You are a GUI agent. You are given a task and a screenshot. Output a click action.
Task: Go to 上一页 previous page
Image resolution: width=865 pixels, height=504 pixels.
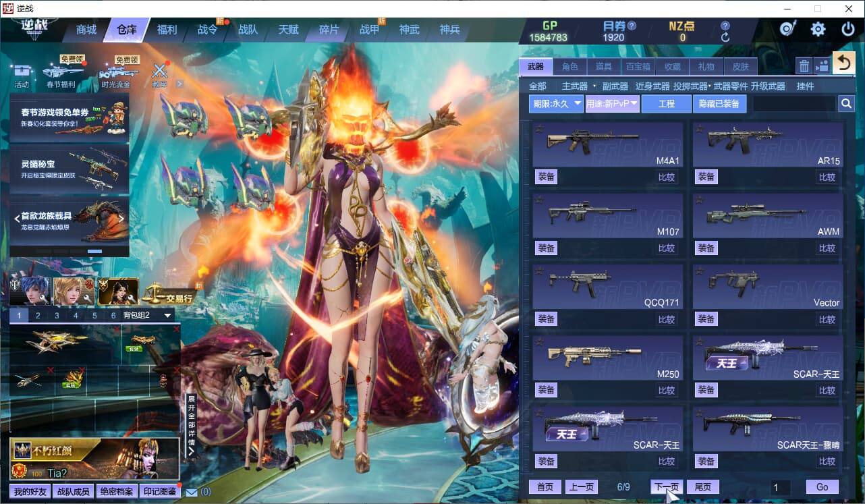pos(581,487)
